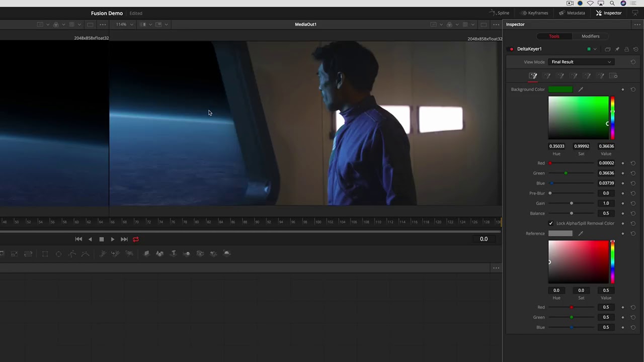Click the current time field 0.0

coord(484,239)
